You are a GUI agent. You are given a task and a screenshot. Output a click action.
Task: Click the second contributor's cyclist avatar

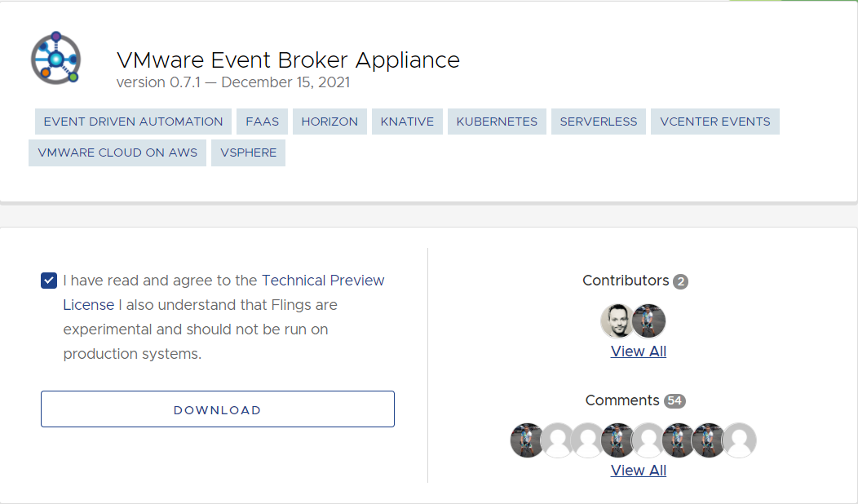649,321
